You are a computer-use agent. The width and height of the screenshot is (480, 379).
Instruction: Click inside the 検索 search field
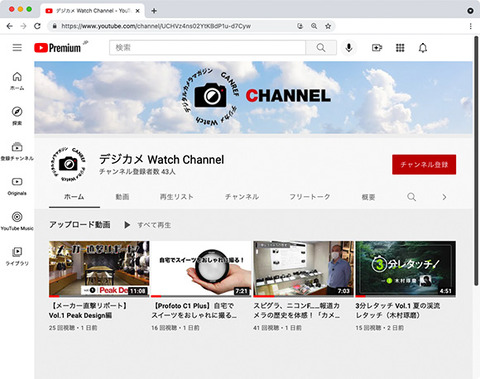point(207,48)
